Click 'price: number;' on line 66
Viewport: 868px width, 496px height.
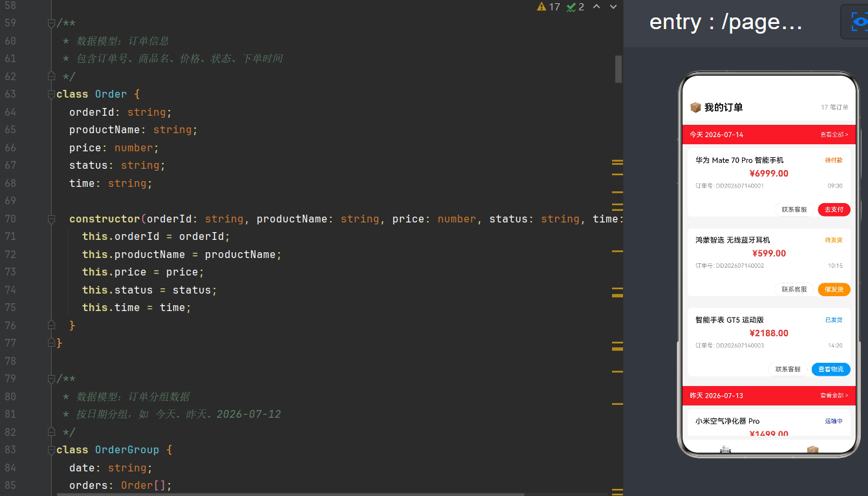point(114,148)
